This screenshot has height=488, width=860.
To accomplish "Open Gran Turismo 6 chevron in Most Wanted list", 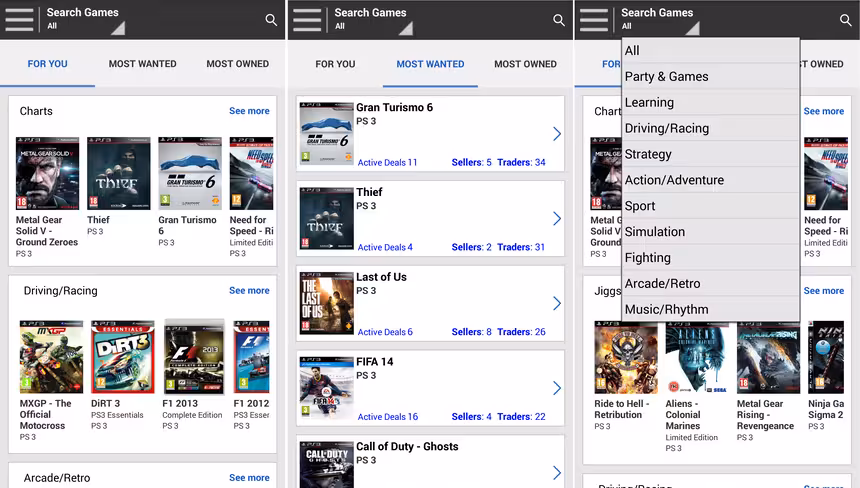I will pyautogui.click(x=557, y=134).
